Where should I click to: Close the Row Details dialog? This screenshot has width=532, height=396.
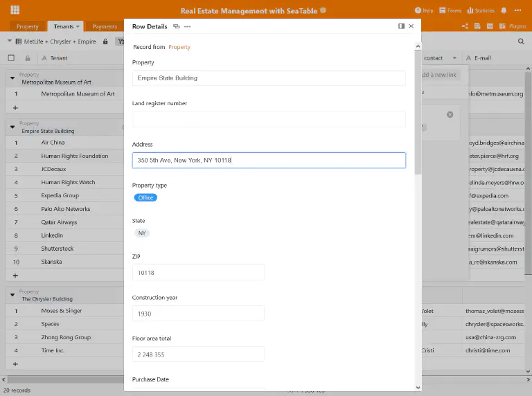pyautogui.click(x=411, y=26)
